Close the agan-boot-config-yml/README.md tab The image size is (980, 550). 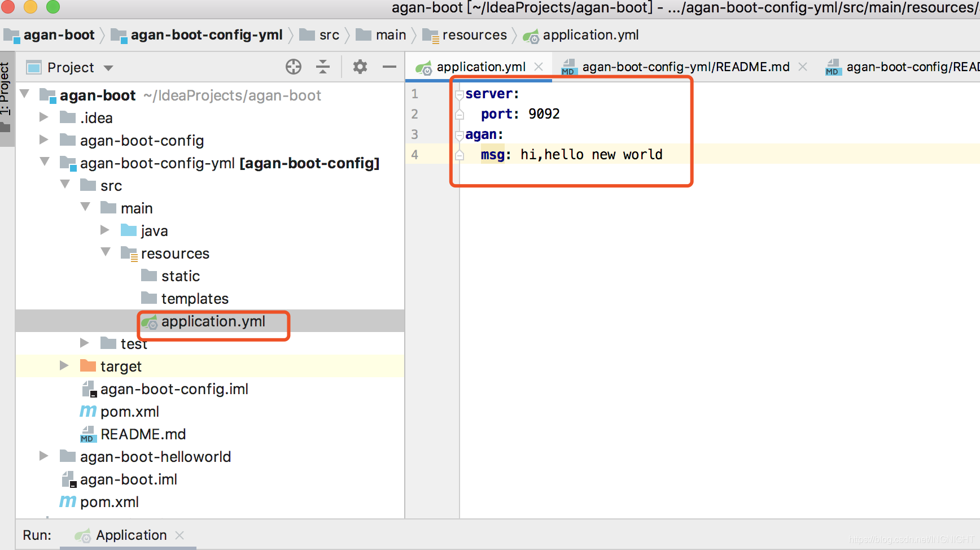pos(803,67)
